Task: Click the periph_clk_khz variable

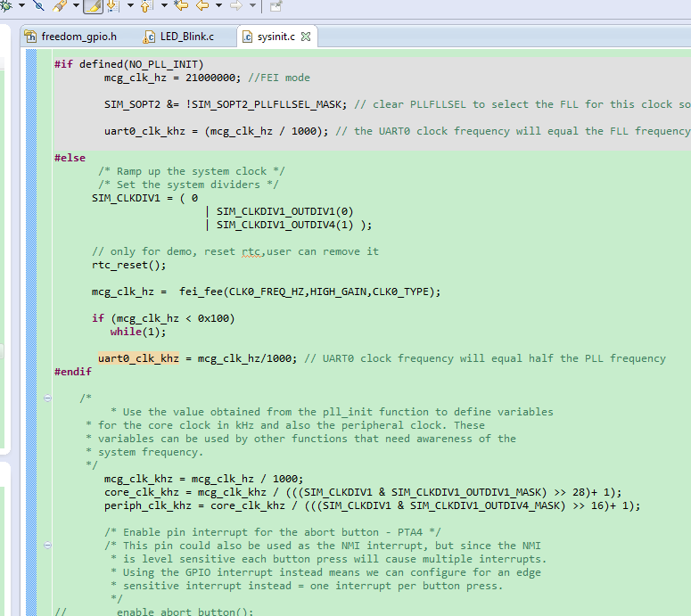Action: coord(148,505)
